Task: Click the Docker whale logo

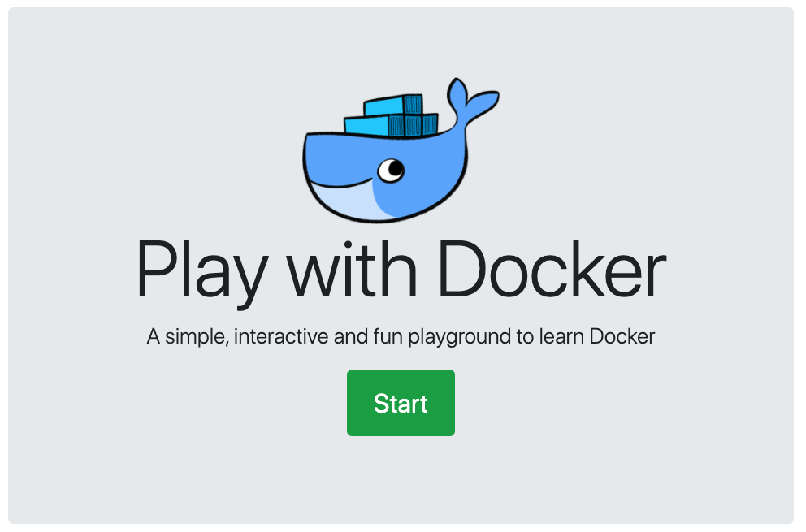Action: 401,150
